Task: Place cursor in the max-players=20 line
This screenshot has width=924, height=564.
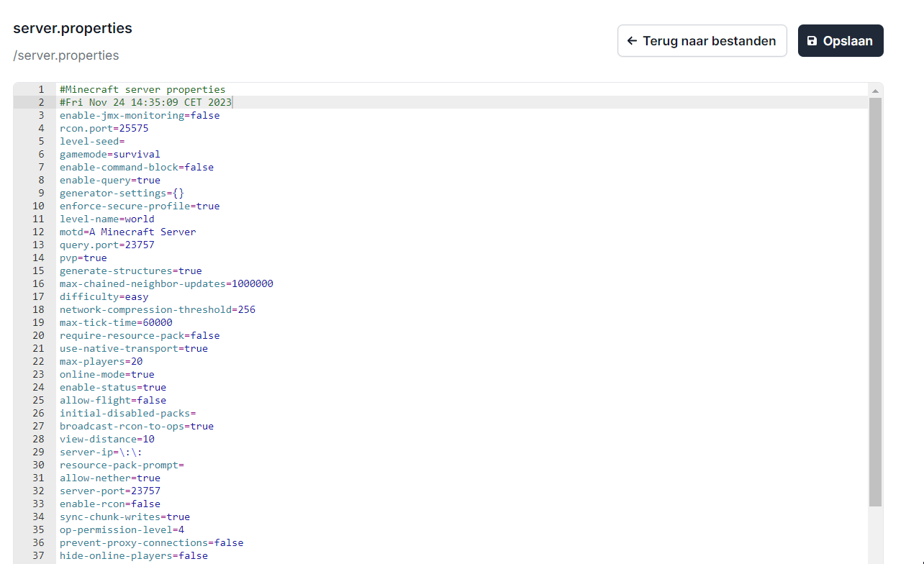Action: point(101,361)
